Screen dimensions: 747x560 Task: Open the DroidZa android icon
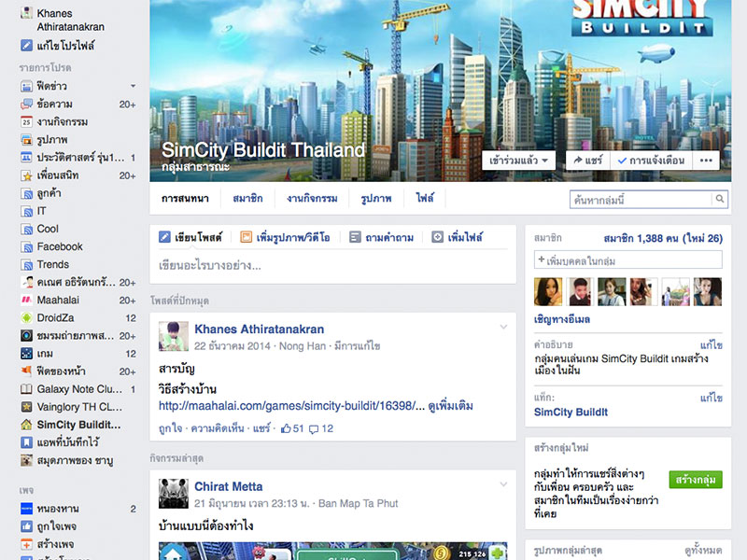(x=26, y=317)
